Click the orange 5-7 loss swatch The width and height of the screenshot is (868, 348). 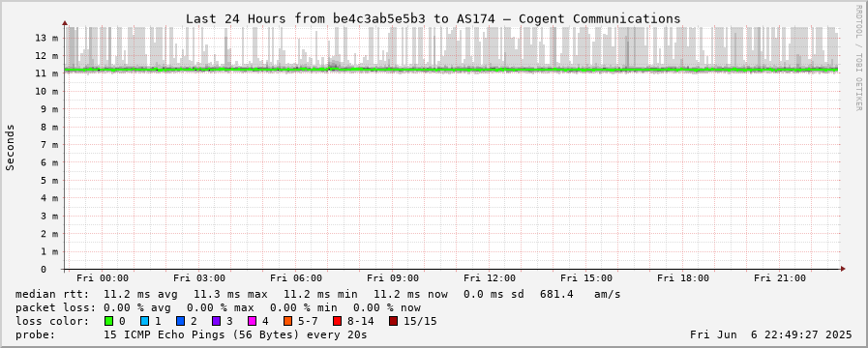tap(287, 321)
